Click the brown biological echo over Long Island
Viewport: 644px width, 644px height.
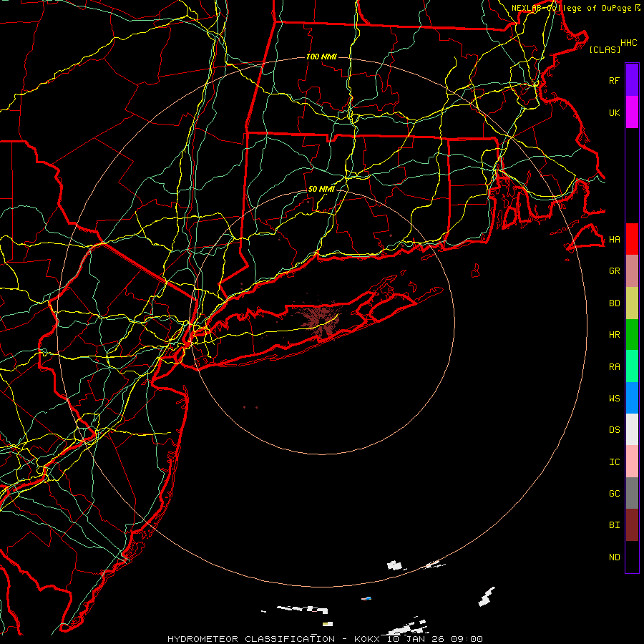tap(320, 321)
